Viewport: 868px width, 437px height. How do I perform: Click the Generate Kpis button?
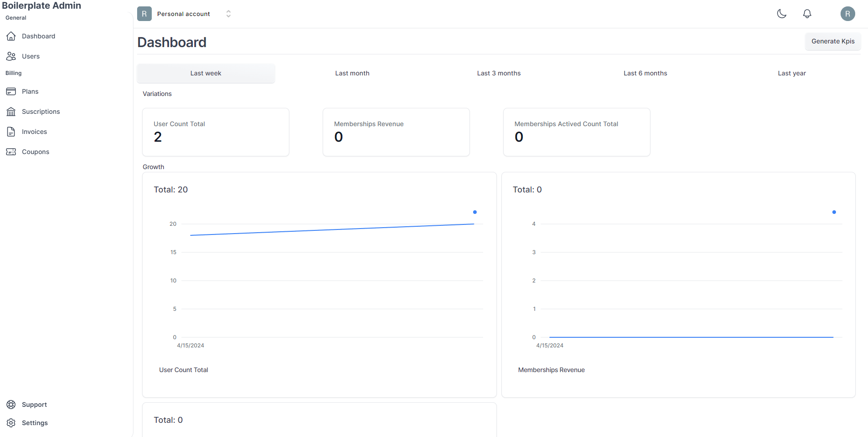[x=833, y=41]
